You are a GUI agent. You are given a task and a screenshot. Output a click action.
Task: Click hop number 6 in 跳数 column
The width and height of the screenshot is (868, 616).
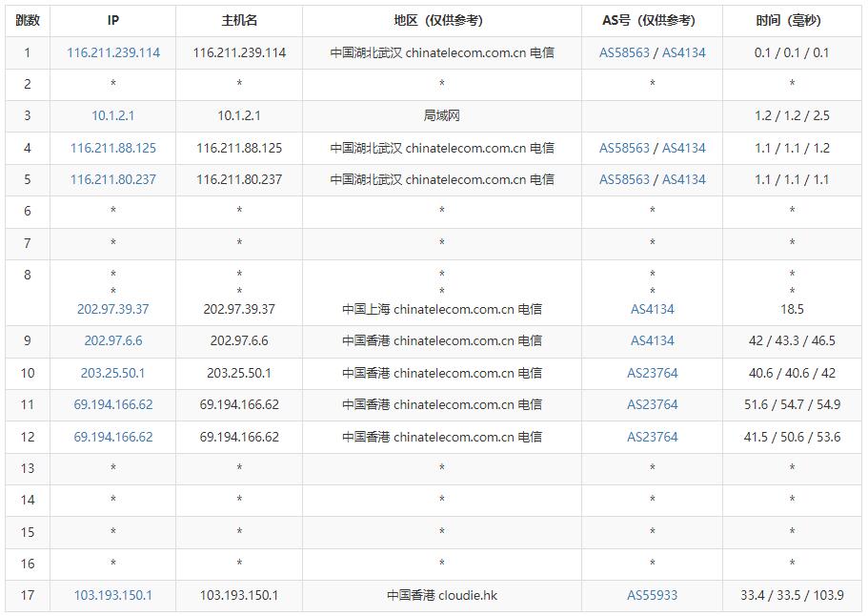coord(28,211)
